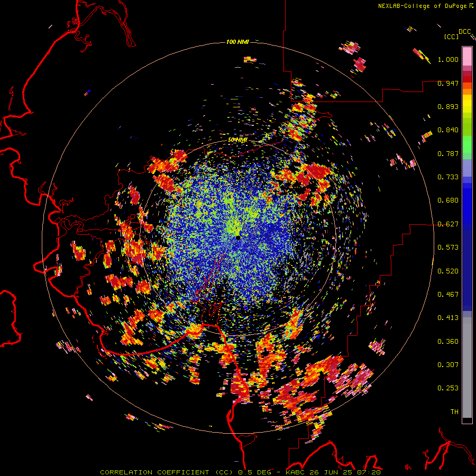This screenshot has width=476, height=476.
Task: Click the 0.413 scale value
Action: click(448, 318)
